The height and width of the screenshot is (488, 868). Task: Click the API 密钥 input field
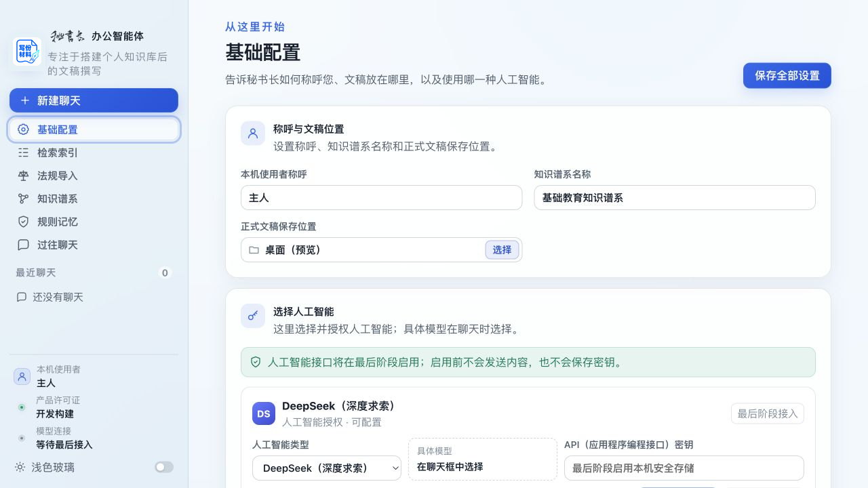tap(684, 468)
